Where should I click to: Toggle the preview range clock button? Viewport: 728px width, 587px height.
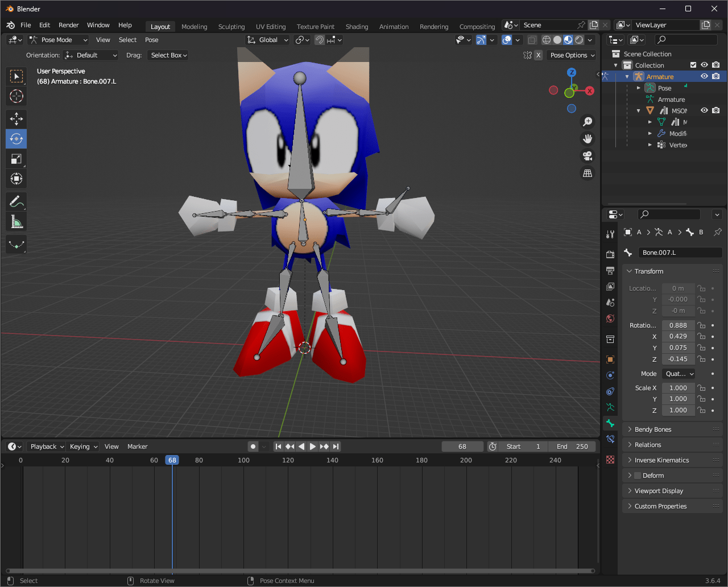coord(493,447)
